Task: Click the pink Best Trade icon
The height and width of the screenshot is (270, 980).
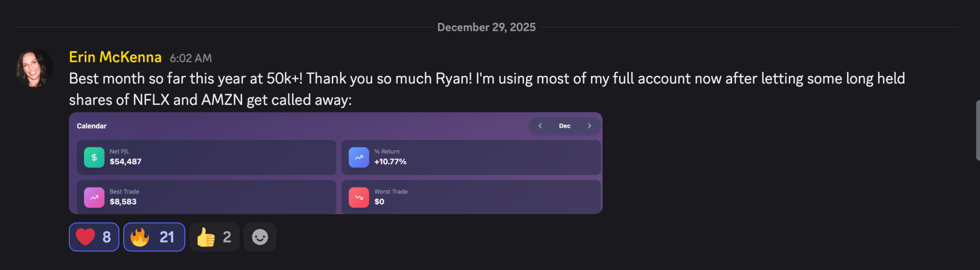Action: [94, 197]
